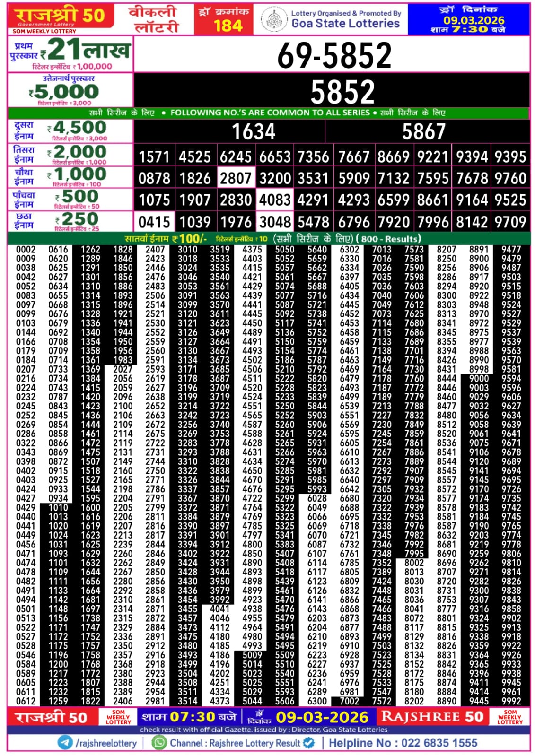
Task: Select first prize winning number 69-5852
Action: click(x=333, y=55)
